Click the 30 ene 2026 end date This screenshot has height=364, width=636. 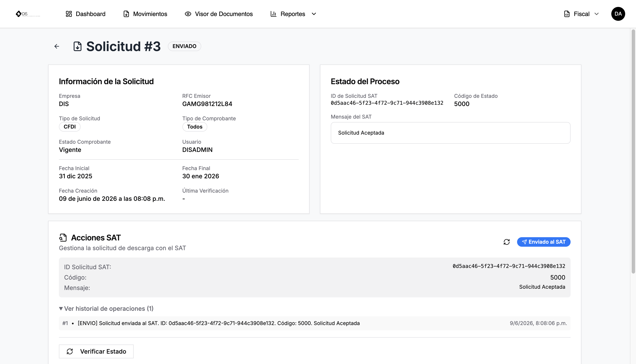[x=201, y=176]
